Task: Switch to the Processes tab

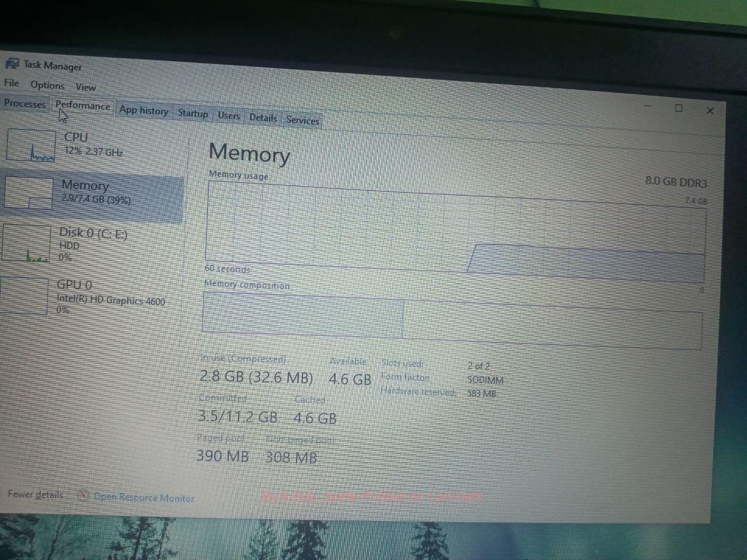Action: pyautogui.click(x=25, y=104)
